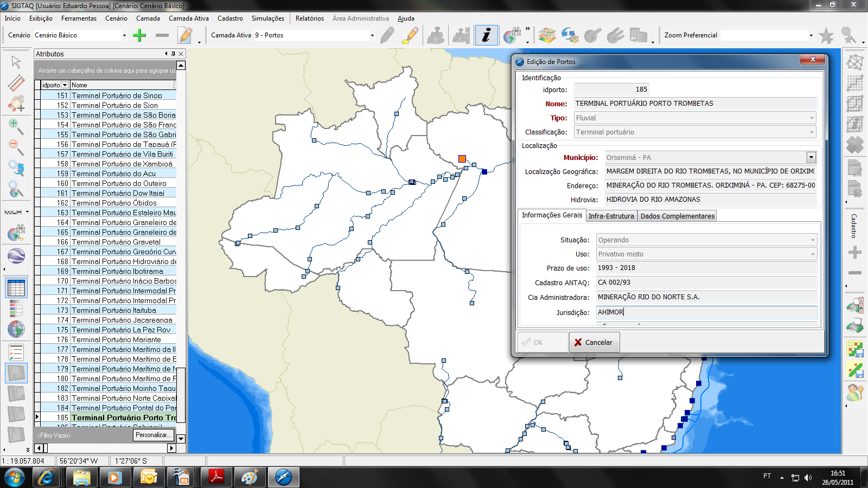Open the Ferramentas menu
Image resolution: width=868 pixels, height=488 pixels.
click(x=79, y=18)
